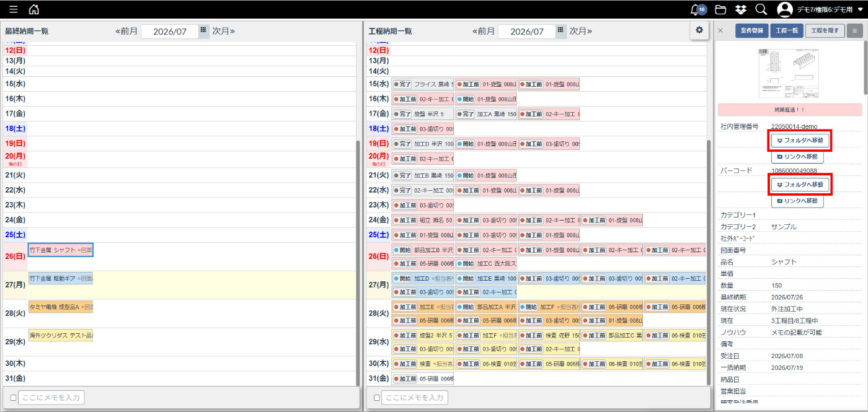Open the gear settings for 工程納期一覧

699,30
